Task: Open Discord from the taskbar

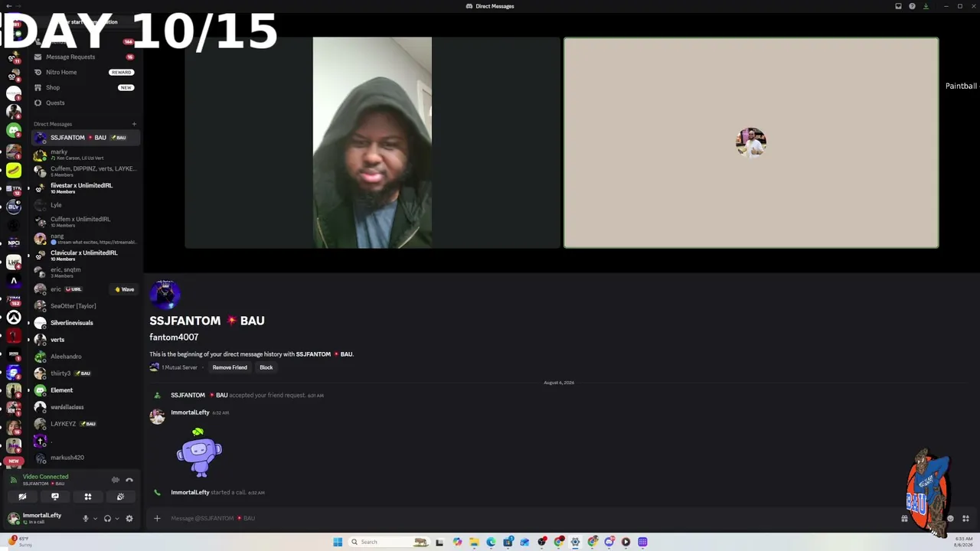Action: 609,542
